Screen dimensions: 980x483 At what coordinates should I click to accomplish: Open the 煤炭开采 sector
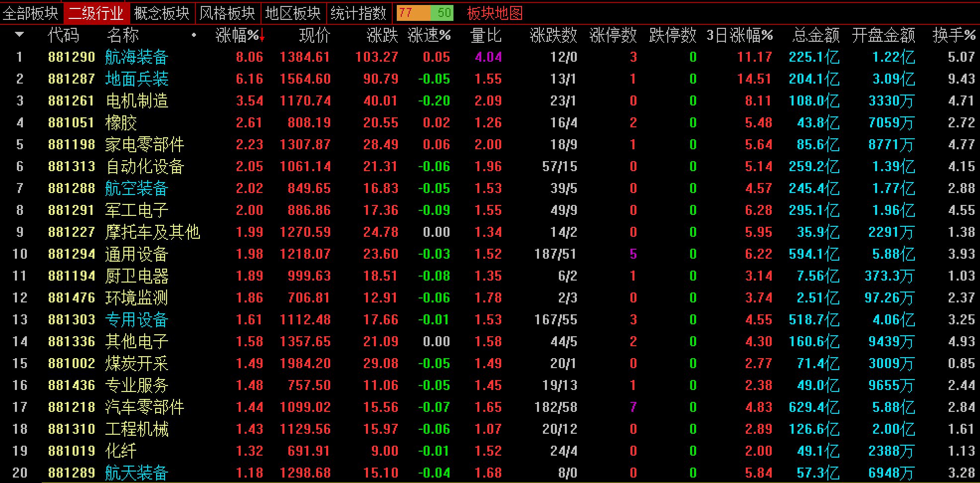(x=137, y=363)
